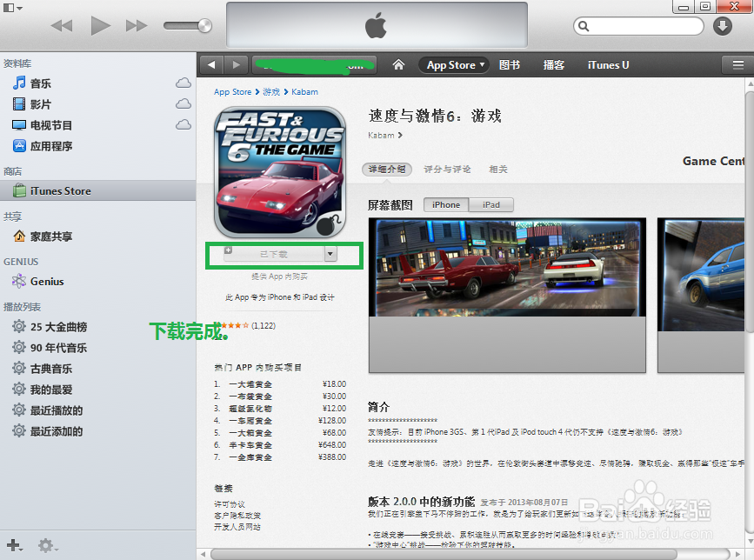Viewport: 754px width, 560px height.
Task: Open the Kabam developer link under title
Action: (x=384, y=136)
